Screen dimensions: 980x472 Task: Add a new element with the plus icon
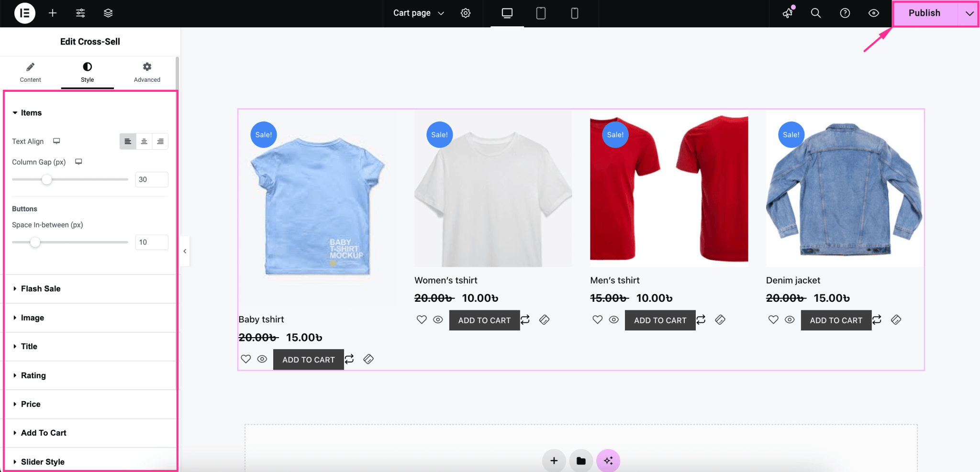click(x=53, y=13)
